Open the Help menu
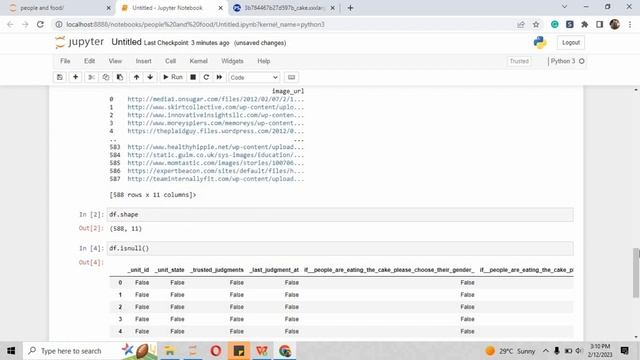This screenshot has height=360, width=640. point(264,61)
